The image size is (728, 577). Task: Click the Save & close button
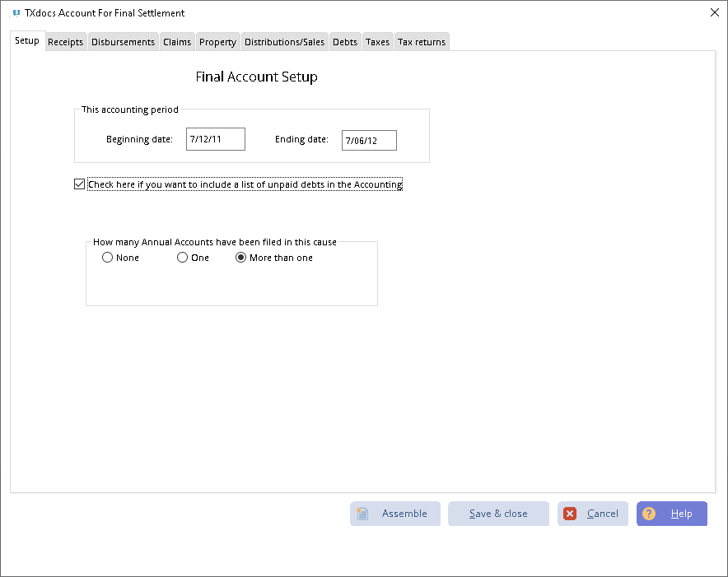(x=498, y=513)
